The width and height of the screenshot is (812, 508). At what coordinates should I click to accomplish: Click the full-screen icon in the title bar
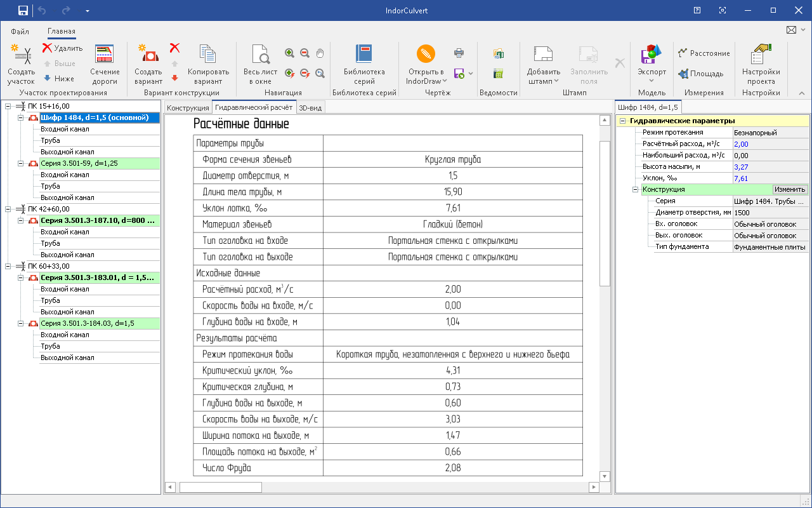[723, 10]
